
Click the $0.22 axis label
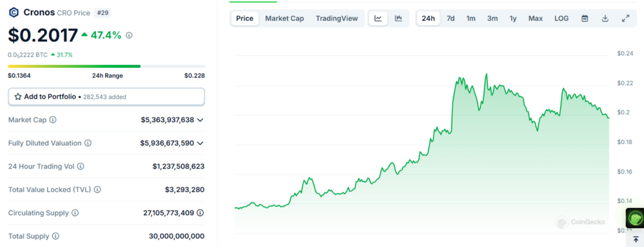(x=625, y=83)
